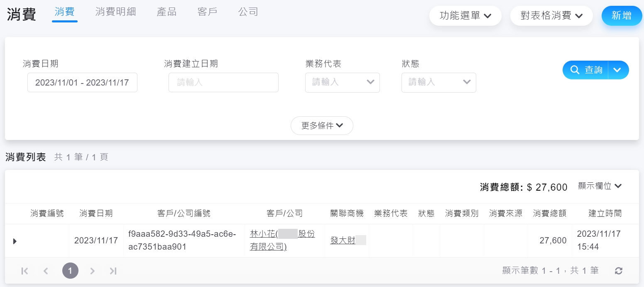Switch to the 產品 tab
644x287 pixels.
coord(167,12)
